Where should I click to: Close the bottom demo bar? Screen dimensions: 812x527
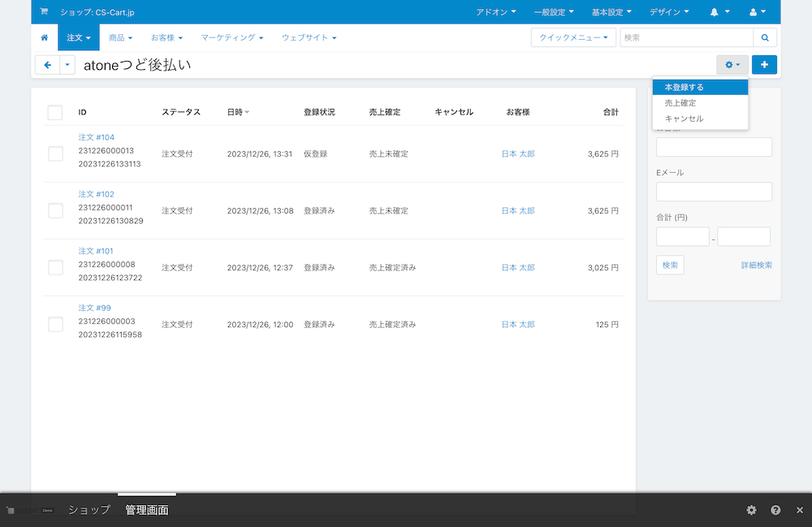(x=800, y=510)
